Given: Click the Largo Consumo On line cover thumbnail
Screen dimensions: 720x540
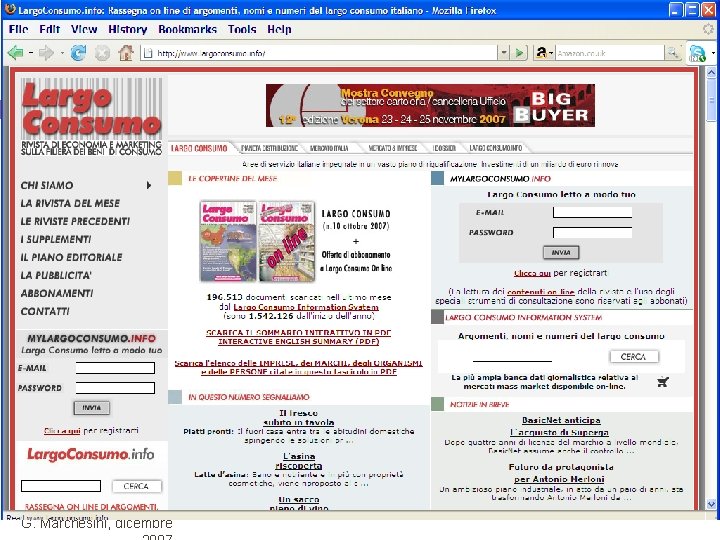Looking at the screenshot, I should pyautogui.click(x=287, y=241).
